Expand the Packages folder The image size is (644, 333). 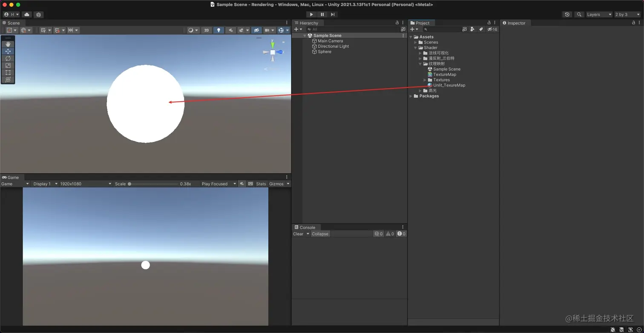tap(411, 96)
